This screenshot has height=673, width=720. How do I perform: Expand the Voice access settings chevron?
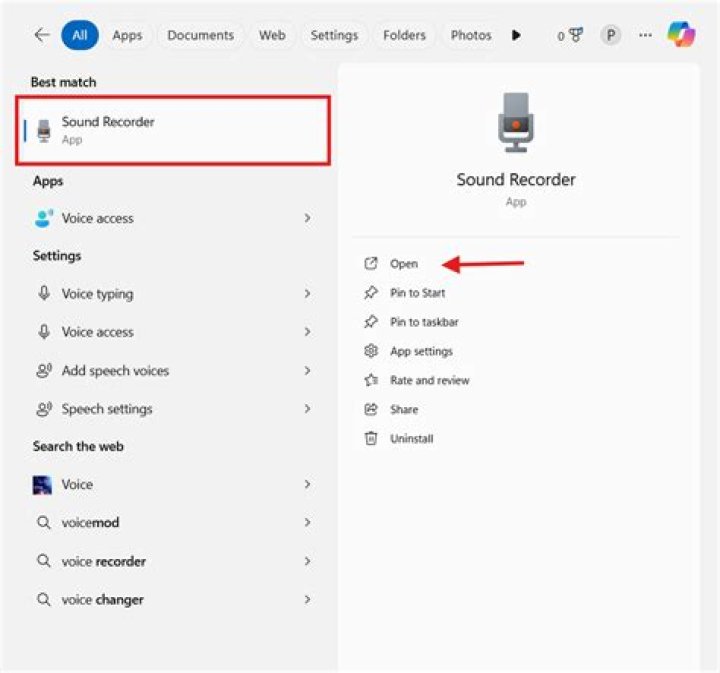pos(308,331)
